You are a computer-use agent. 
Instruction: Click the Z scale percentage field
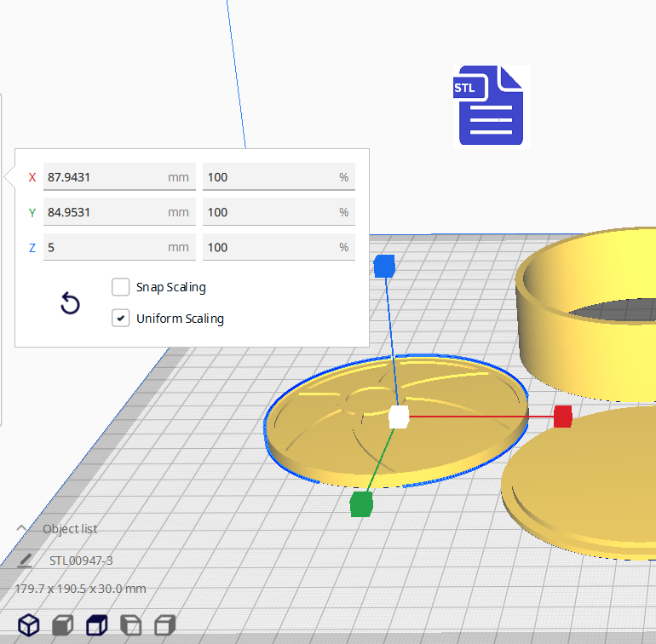click(x=268, y=247)
